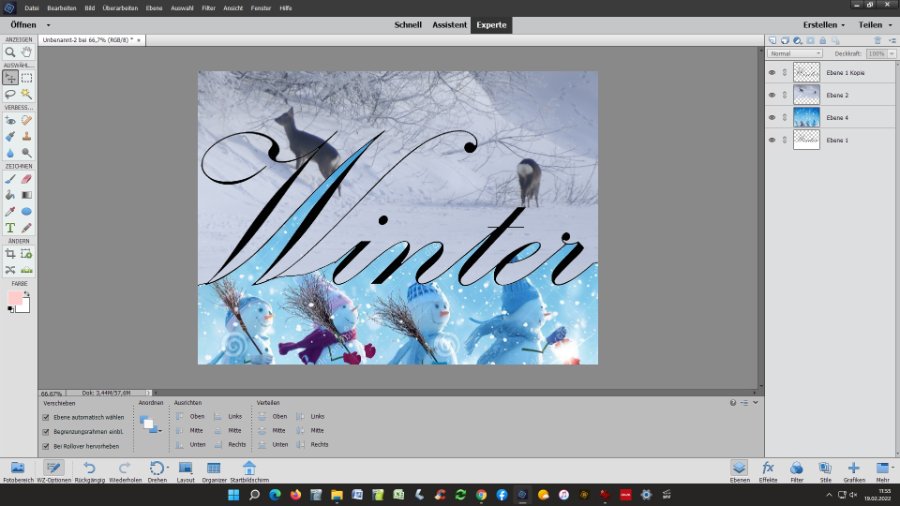Screen dimensions: 900x506
Task: Select the Hand tool
Action: click(x=26, y=52)
